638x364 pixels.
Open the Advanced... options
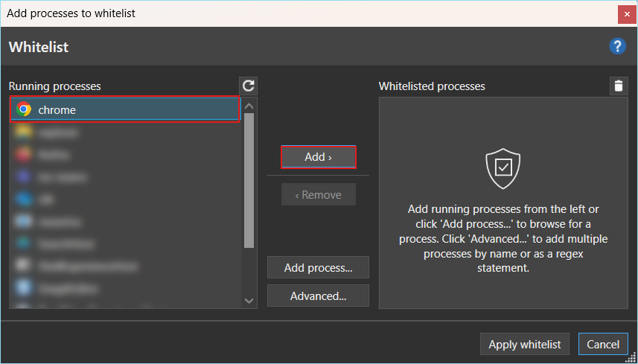click(318, 296)
